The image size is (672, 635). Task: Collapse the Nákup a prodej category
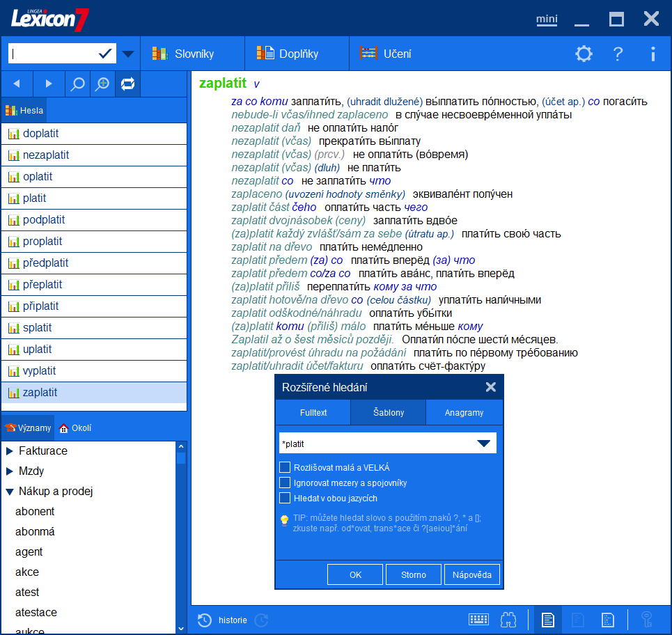tap(10, 492)
